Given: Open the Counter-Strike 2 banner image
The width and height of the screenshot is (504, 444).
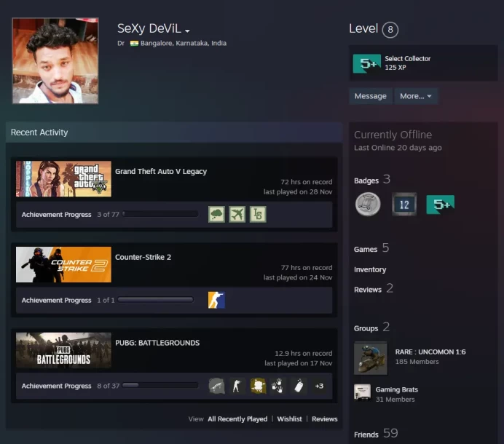Looking at the screenshot, I should 63,264.
